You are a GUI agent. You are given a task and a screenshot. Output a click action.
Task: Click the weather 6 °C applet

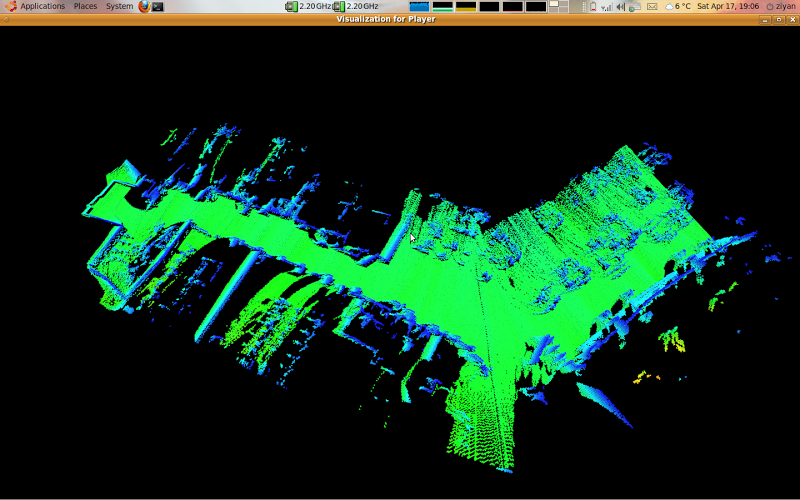677,6
